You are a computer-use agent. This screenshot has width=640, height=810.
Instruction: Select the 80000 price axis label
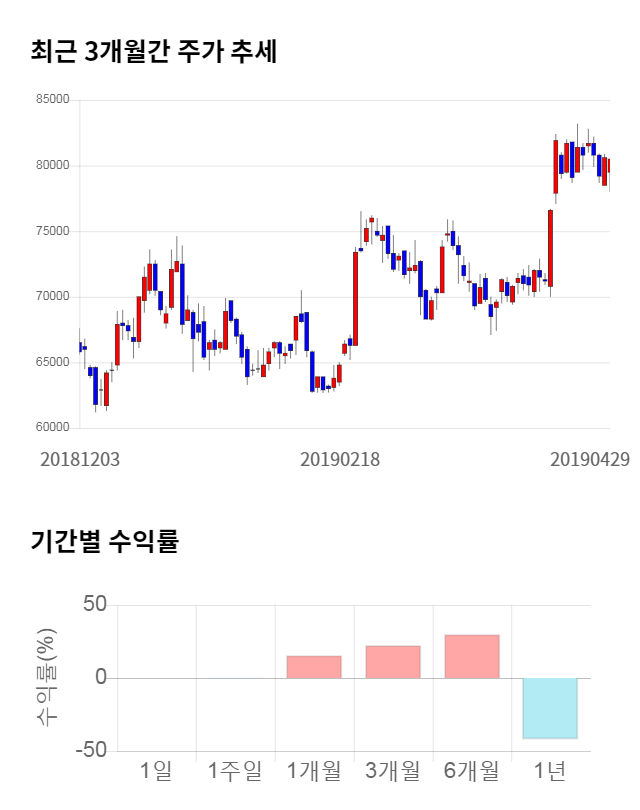coord(52,166)
